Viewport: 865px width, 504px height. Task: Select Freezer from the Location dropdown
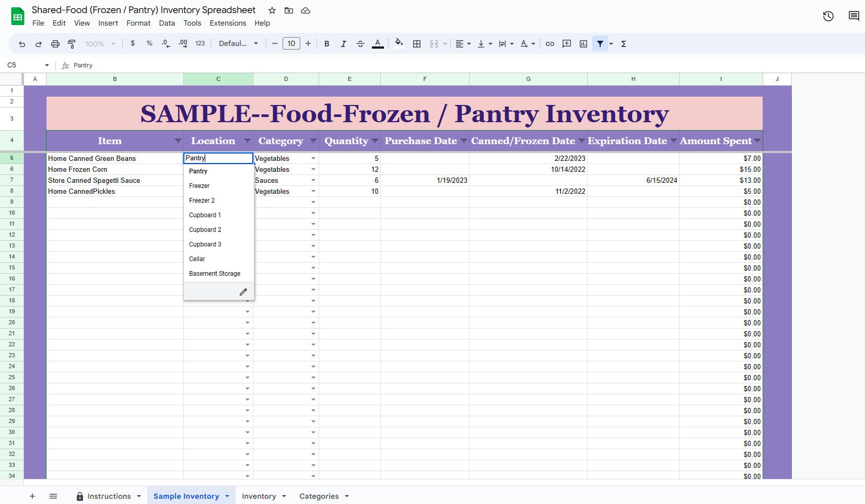(x=200, y=185)
